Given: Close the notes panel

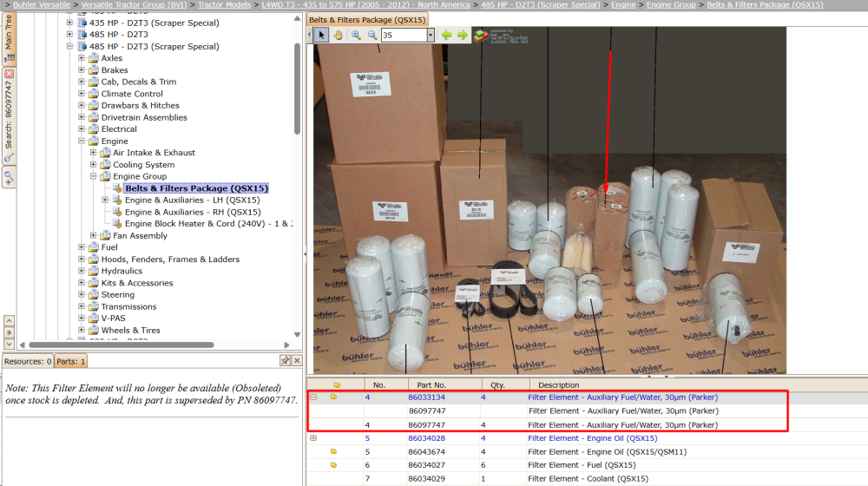Looking at the screenshot, I should point(297,360).
